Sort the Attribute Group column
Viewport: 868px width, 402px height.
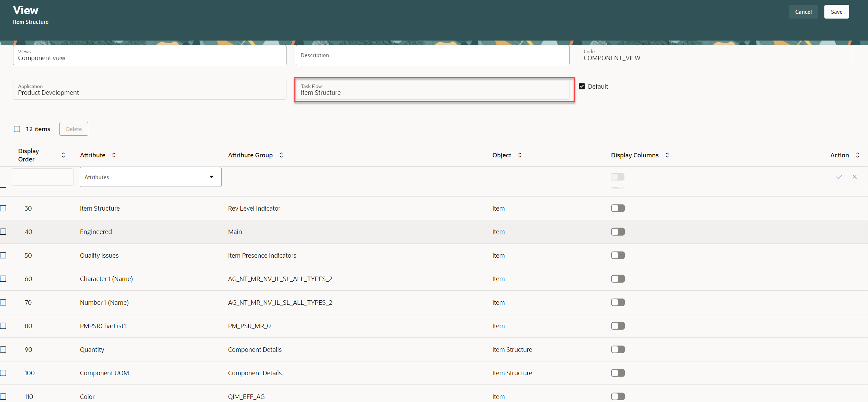[x=281, y=155]
